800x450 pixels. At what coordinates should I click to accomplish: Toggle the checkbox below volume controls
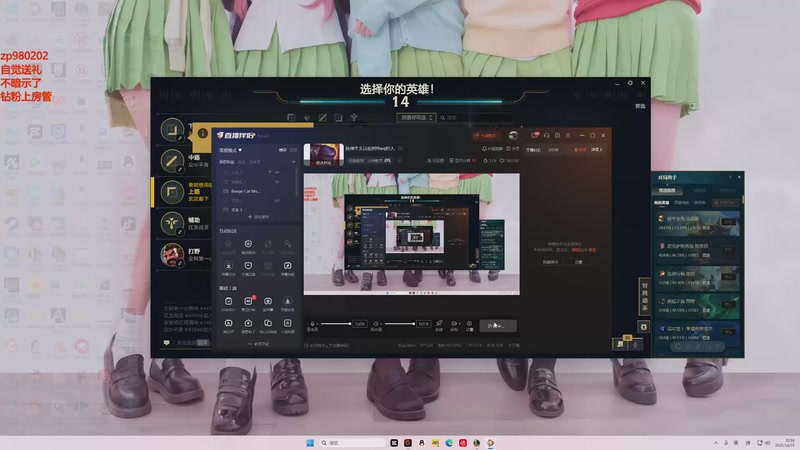pos(306,345)
